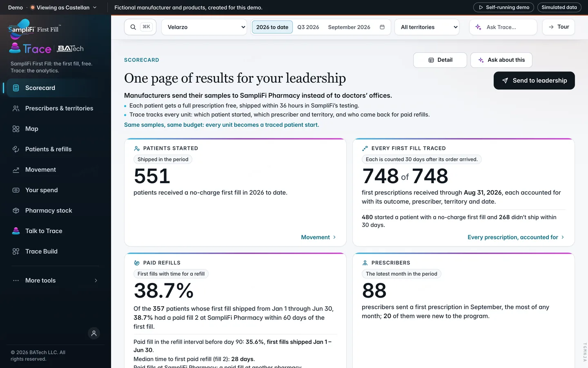
Task: Click the More tools ellipsis icon
Action: [x=16, y=280]
